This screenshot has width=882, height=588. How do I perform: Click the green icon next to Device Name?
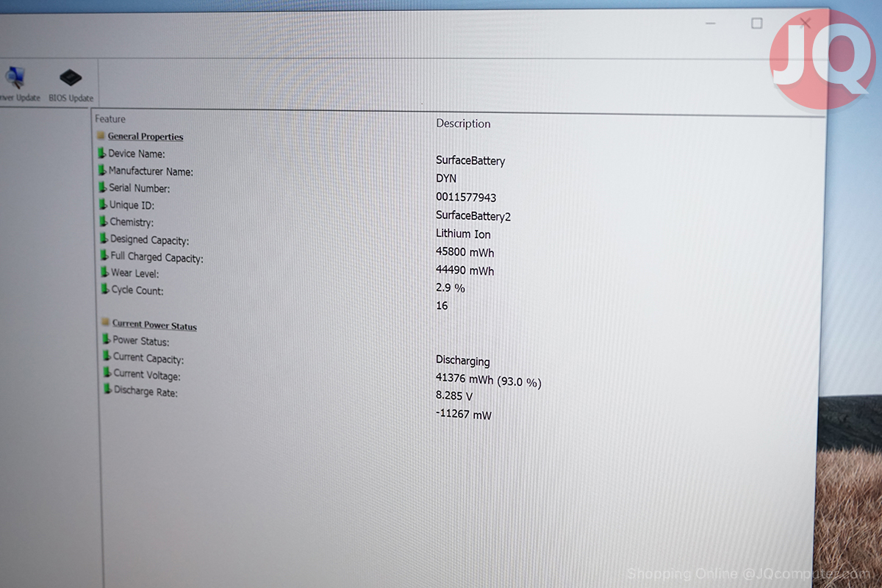(x=101, y=153)
